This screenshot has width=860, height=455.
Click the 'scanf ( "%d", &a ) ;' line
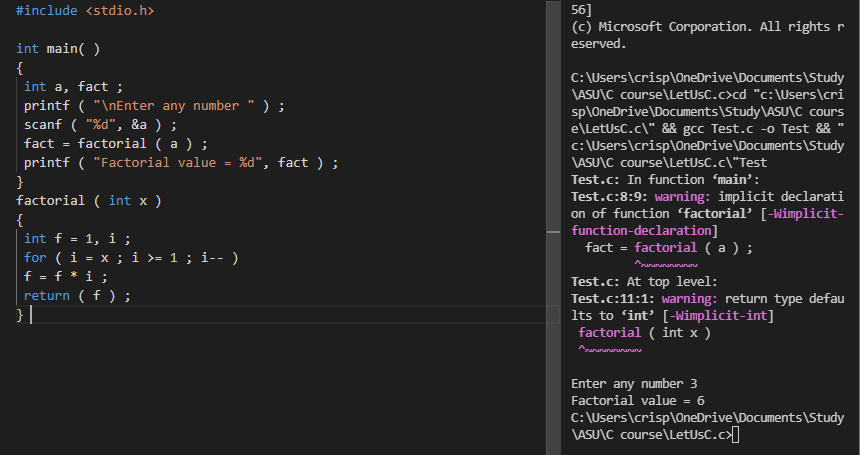click(x=100, y=124)
